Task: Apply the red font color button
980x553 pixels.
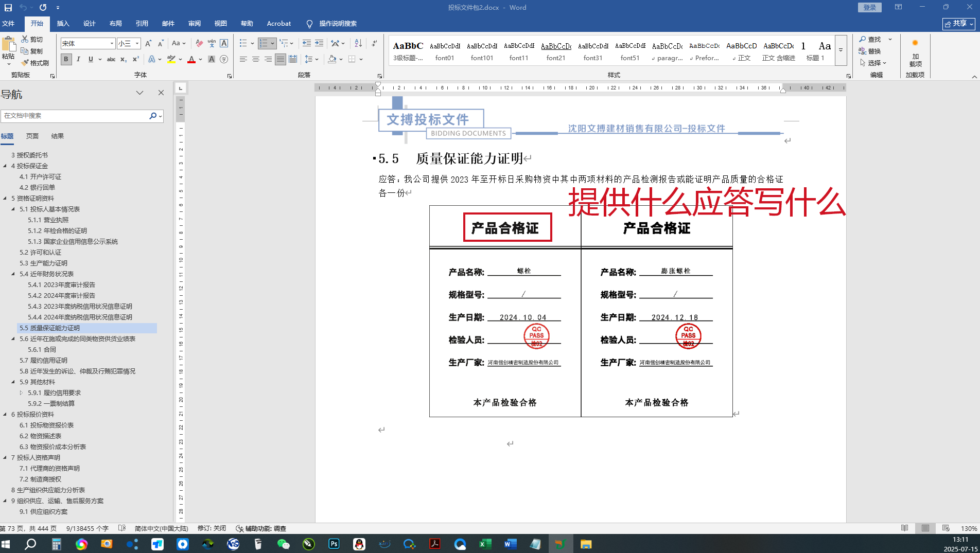Action: point(191,60)
